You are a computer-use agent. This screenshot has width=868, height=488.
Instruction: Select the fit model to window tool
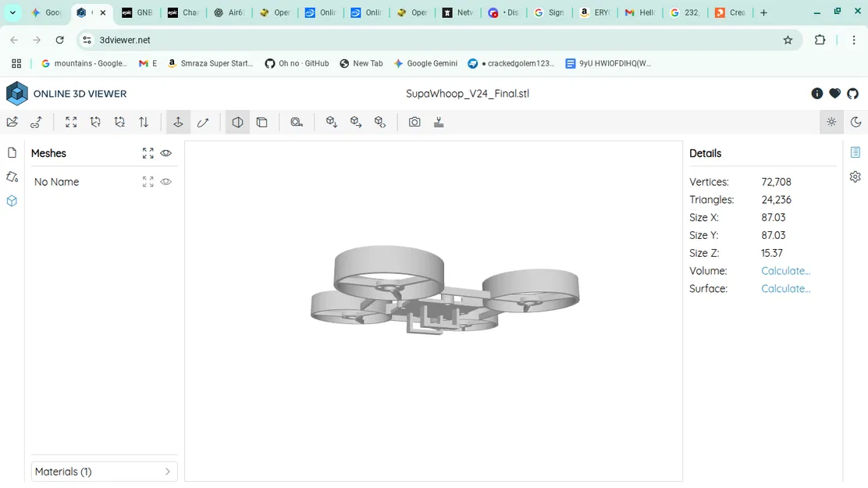coord(71,122)
